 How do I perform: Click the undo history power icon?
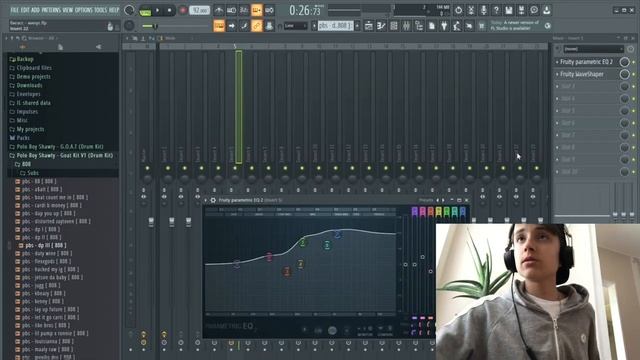(x=458, y=10)
